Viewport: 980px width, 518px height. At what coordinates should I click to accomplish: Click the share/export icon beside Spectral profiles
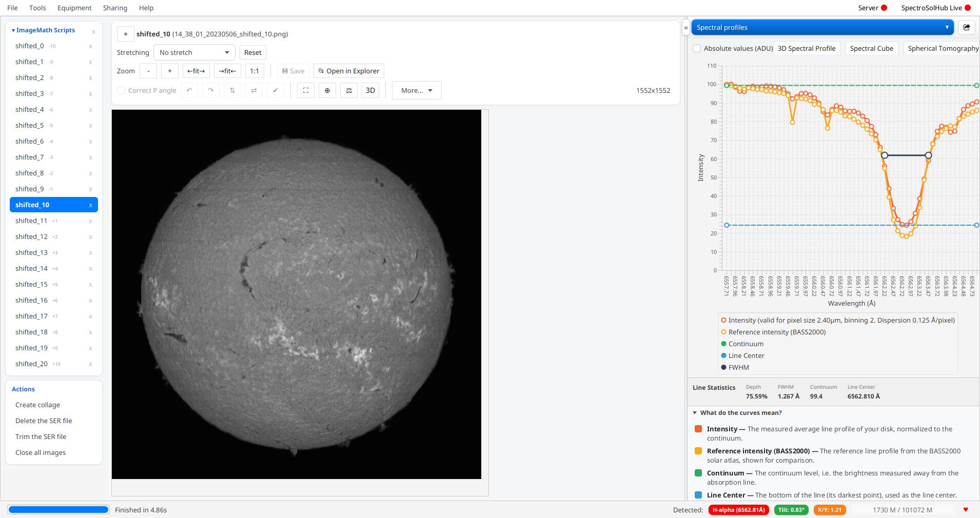[967, 27]
